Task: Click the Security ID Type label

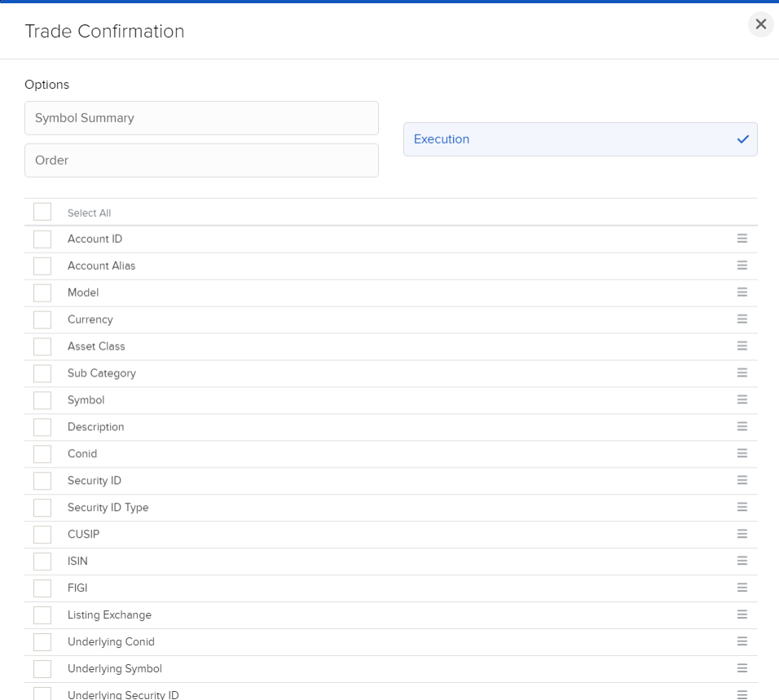Action: click(x=108, y=507)
